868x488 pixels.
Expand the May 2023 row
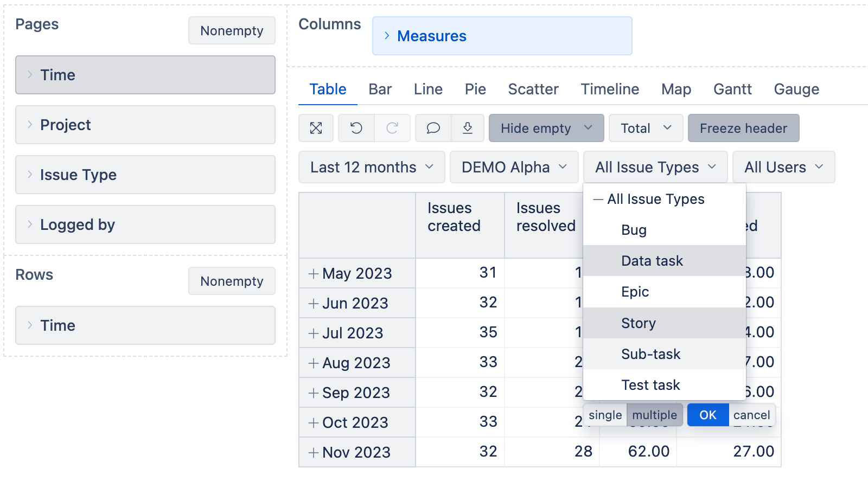[315, 273]
